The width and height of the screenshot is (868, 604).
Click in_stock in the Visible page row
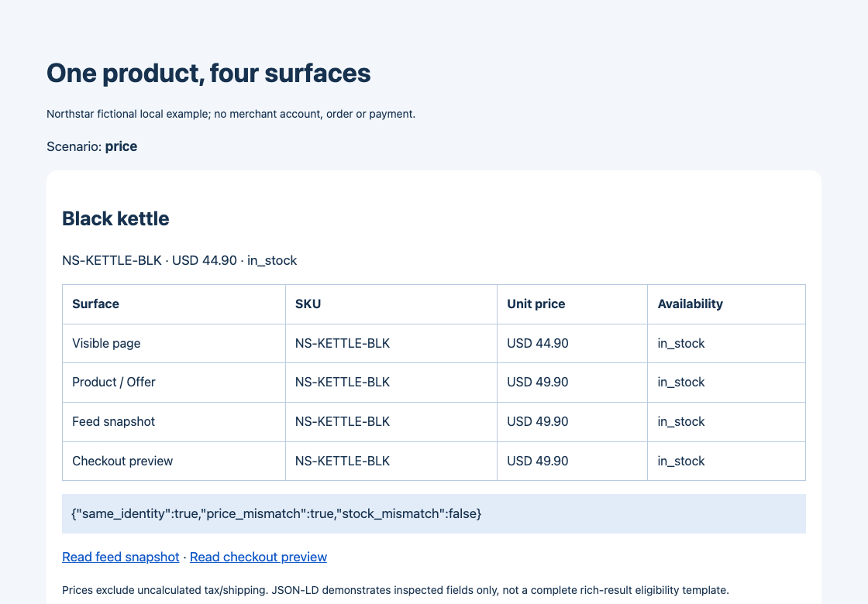[x=681, y=344]
